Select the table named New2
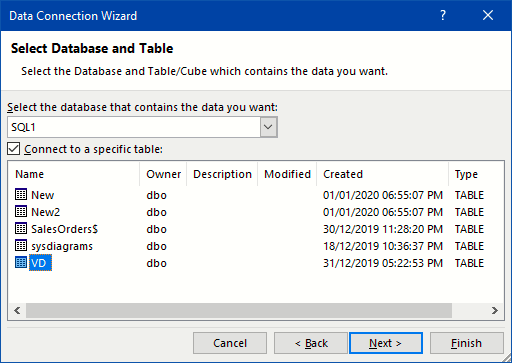The image size is (512, 363). pos(46,212)
